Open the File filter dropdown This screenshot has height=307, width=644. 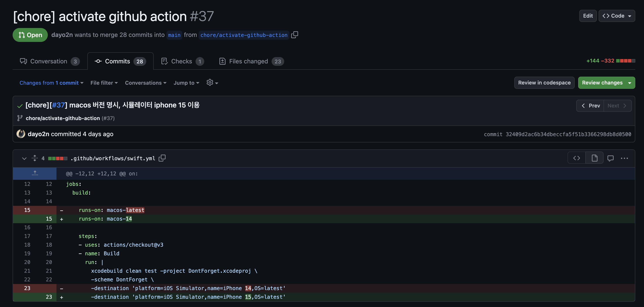(x=104, y=83)
